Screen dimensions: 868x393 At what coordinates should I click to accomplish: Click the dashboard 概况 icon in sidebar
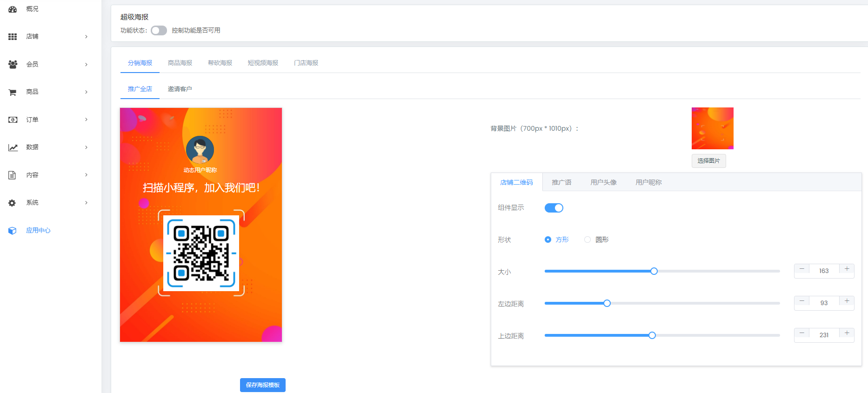13,9
